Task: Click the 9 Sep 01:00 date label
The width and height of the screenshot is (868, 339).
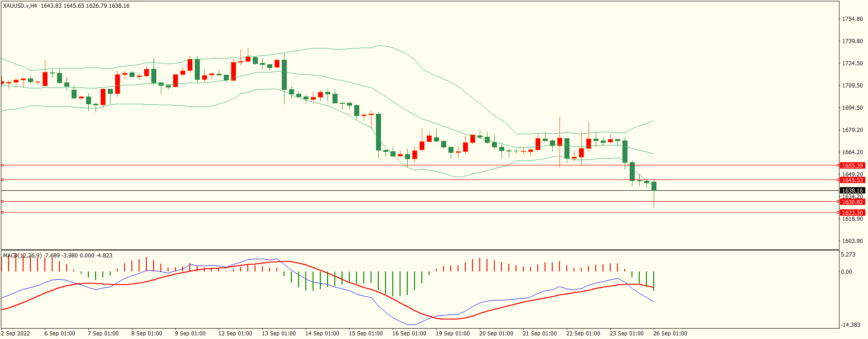Action: (x=190, y=334)
